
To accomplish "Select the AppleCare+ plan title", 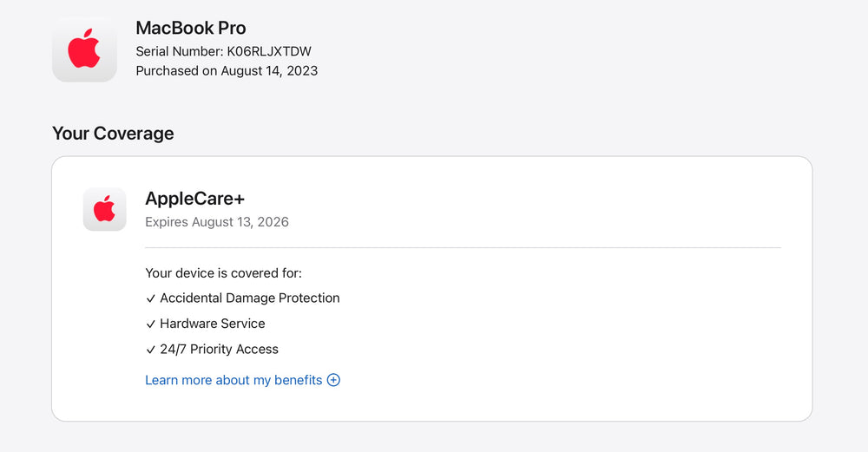I will click(x=195, y=199).
